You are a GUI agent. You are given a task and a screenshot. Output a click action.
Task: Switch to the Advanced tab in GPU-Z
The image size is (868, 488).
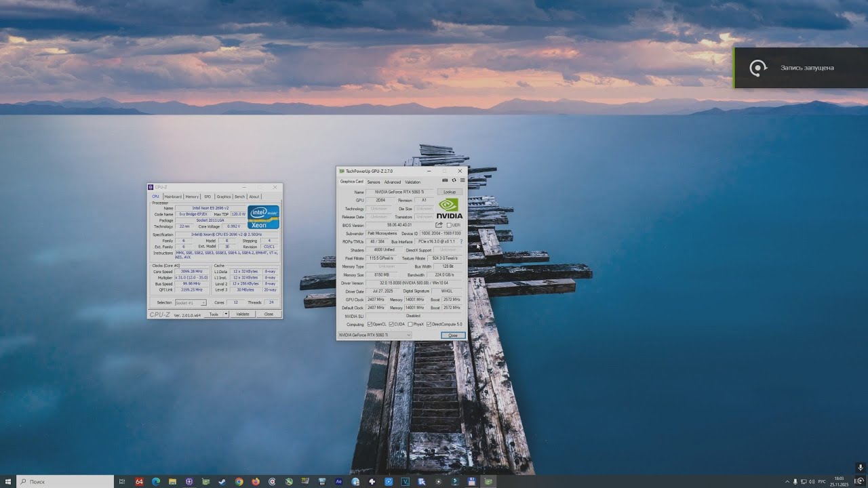point(393,182)
